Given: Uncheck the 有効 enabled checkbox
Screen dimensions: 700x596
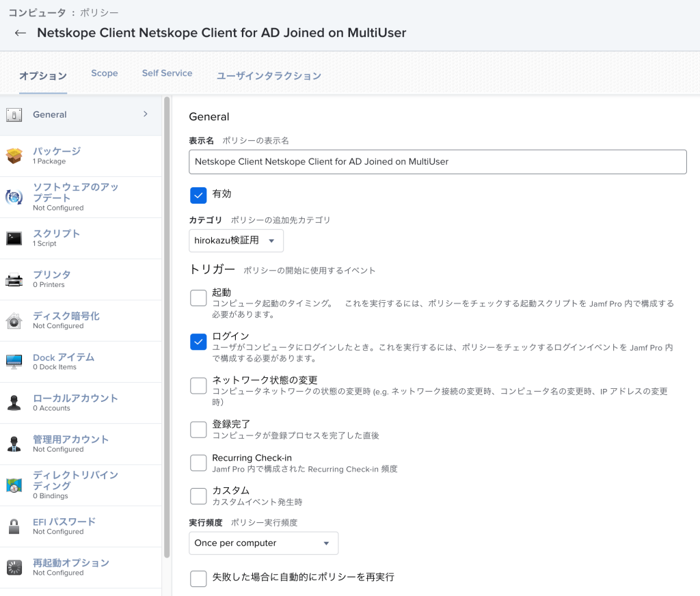Looking at the screenshot, I should pyautogui.click(x=198, y=195).
